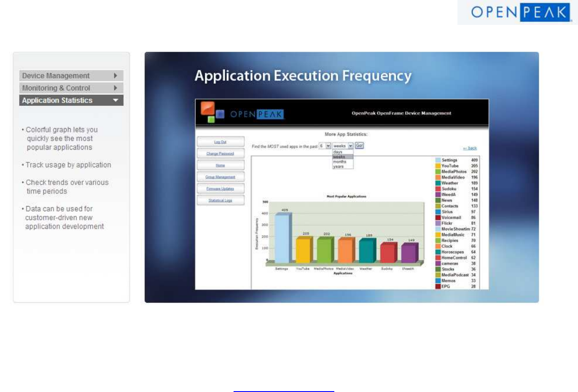Click the "More App Statistics:" heading
578x392 pixels.
point(346,134)
